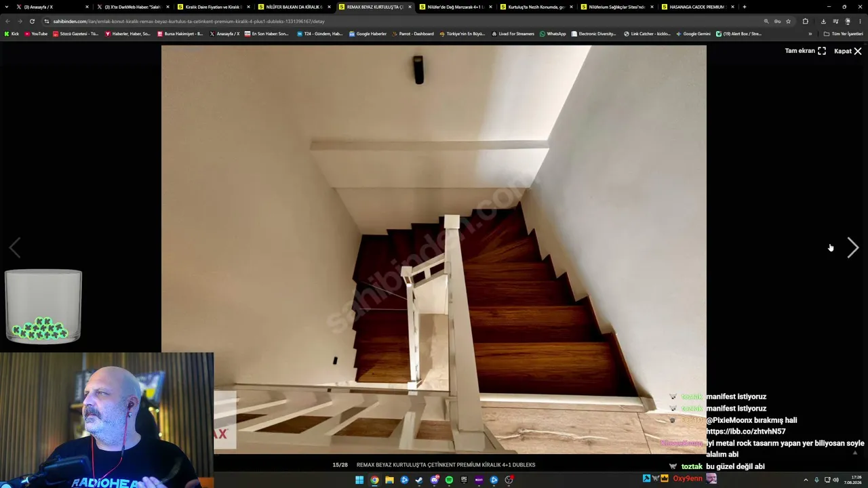Show hidden system tray icons

[806, 480]
